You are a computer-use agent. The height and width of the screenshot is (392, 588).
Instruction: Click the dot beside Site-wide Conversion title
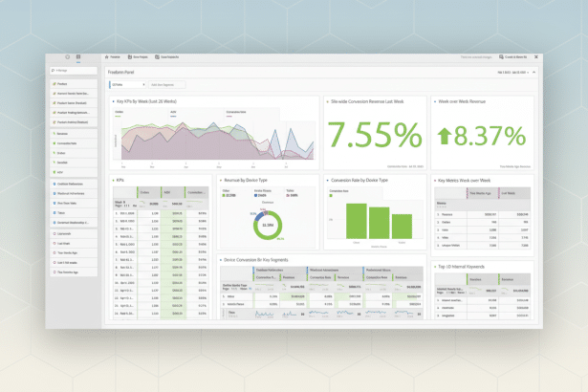[327, 101]
